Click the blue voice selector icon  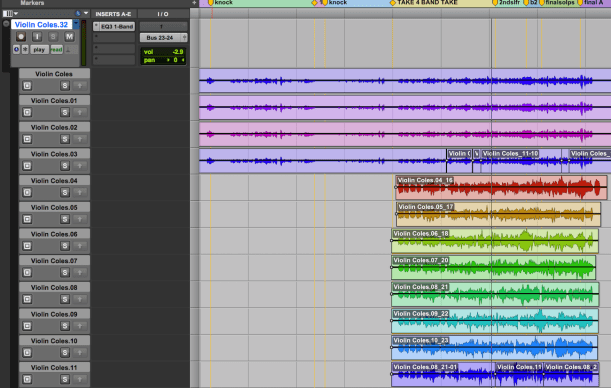click(x=16, y=49)
